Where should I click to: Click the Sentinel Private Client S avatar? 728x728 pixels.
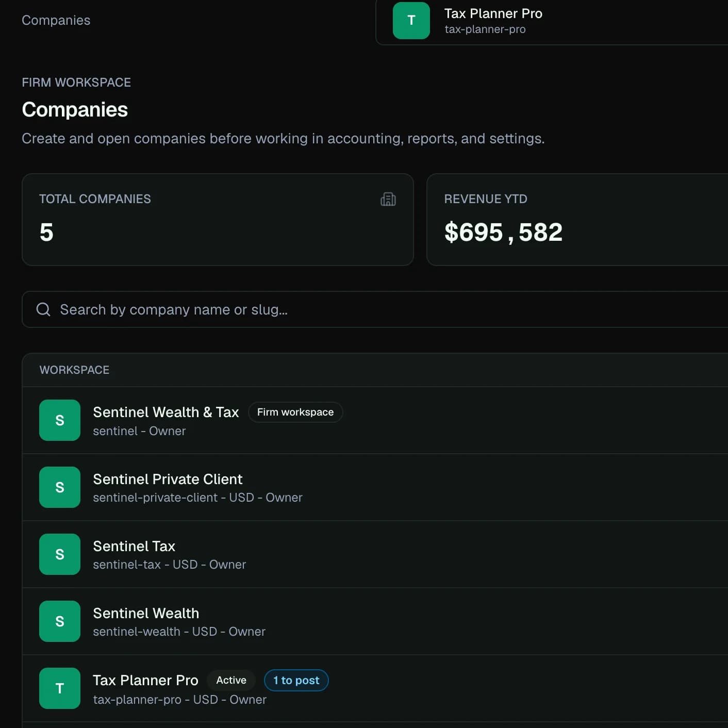tap(60, 487)
